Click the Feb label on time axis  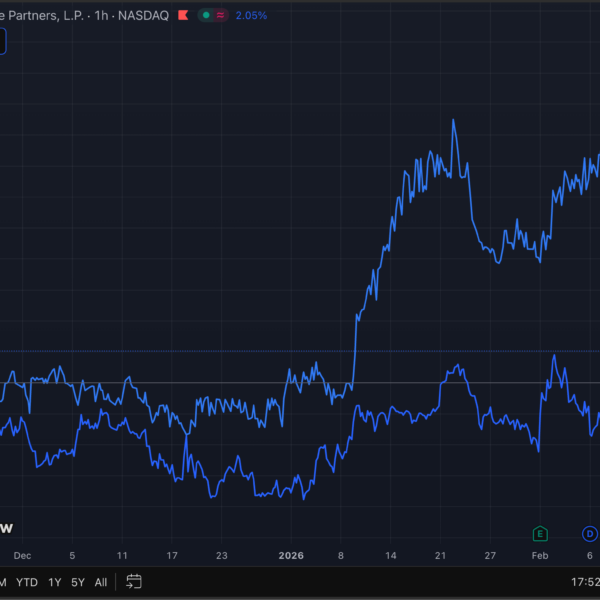click(540, 555)
